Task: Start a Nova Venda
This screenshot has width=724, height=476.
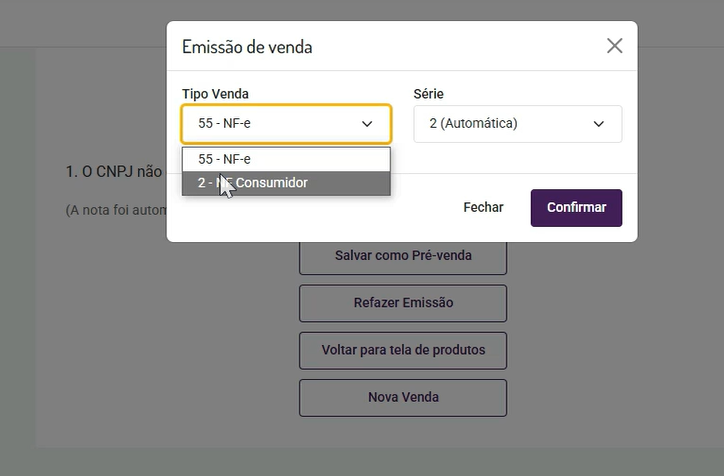Action: (x=403, y=397)
